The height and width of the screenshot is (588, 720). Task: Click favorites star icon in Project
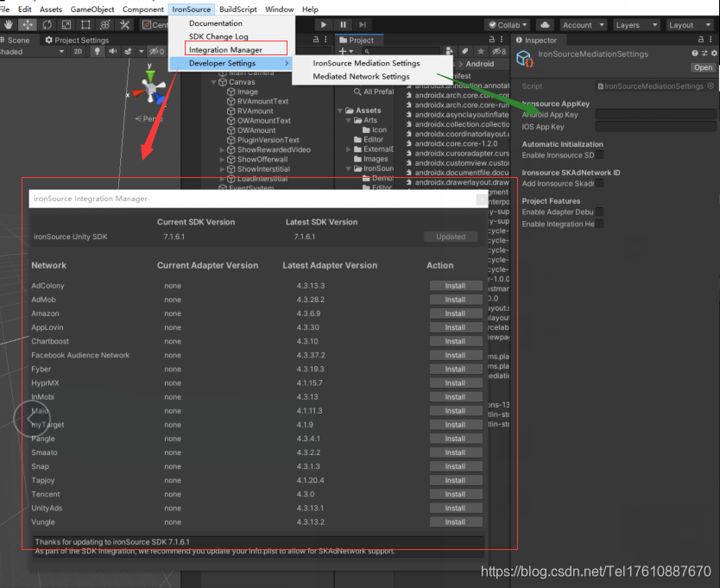click(481, 52)
